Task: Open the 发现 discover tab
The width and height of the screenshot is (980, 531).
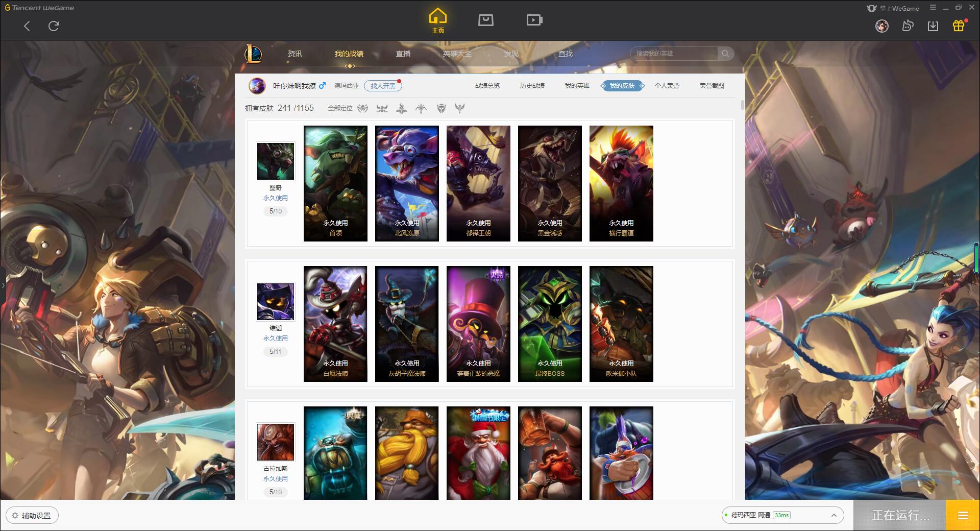Action: pos(511,54)
